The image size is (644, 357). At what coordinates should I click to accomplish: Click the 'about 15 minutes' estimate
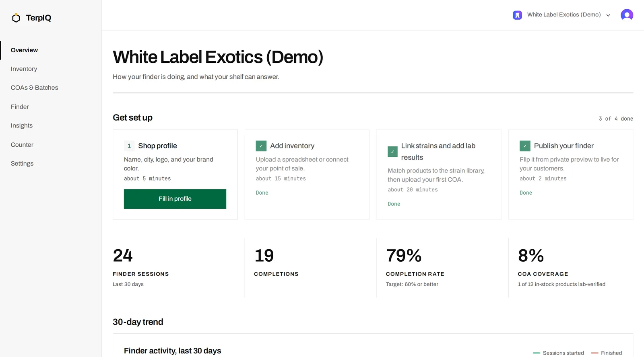pos(281,178)
